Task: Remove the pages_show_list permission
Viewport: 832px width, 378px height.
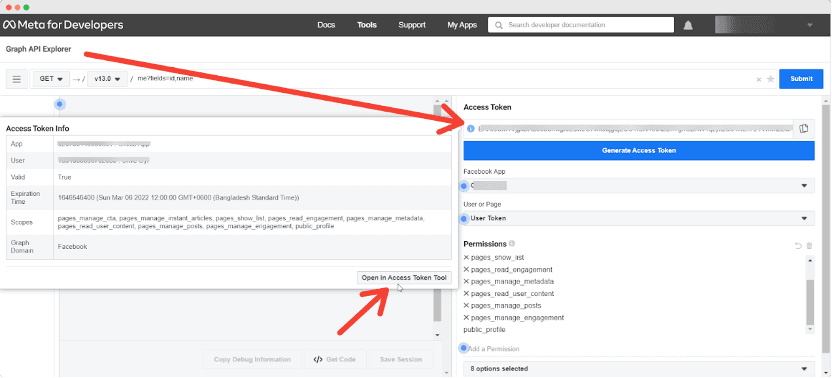Action: 466,257
